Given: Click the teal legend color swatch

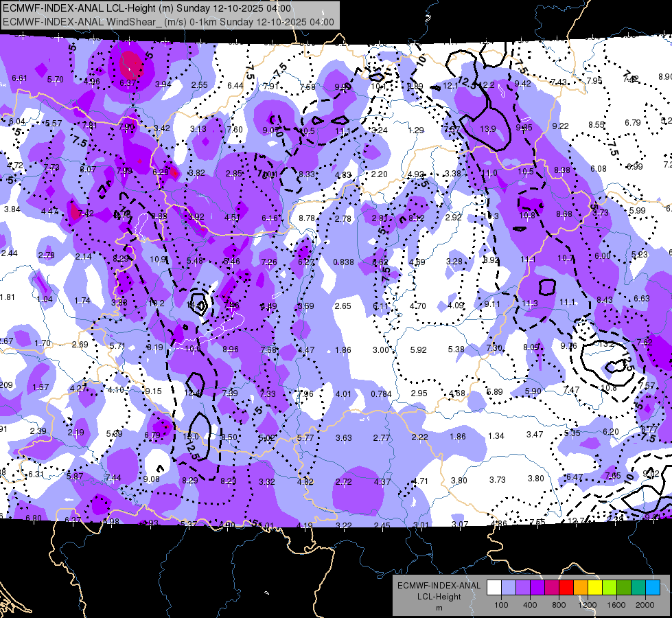Looking at the screenshot, I should [638, 587].
